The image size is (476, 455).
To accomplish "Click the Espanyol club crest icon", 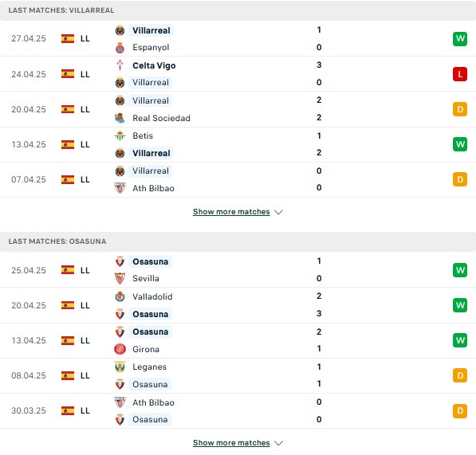I will coord(120,48).
